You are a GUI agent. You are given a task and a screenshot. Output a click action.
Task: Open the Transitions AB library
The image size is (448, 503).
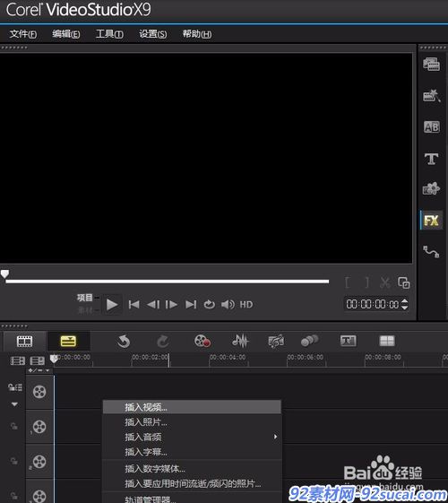431,127
